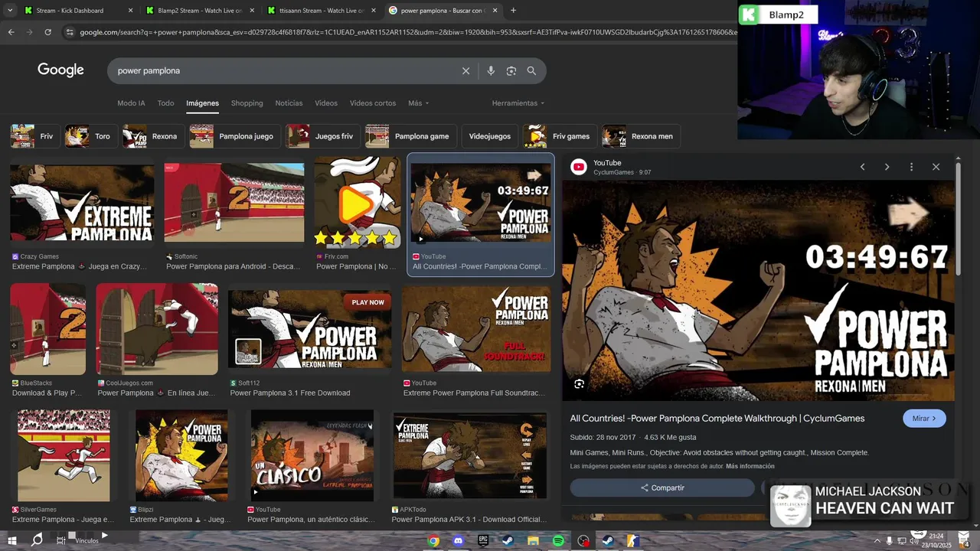Click the Mirar button in the preview
980x551 pixels.
click(x=924, y=419)
